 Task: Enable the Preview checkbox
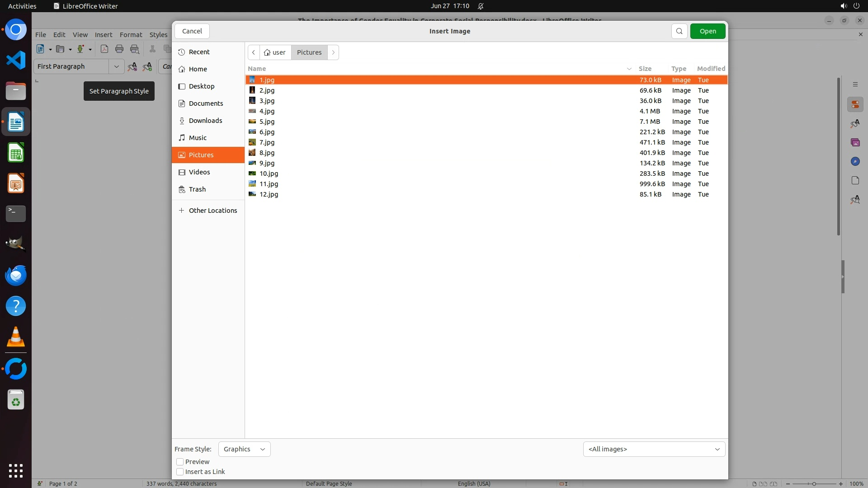(180, 462)
